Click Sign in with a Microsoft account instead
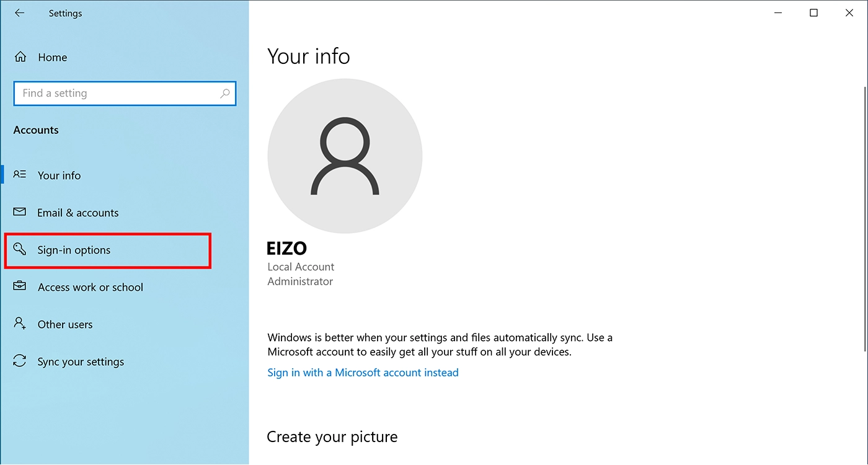Viewport: 868px width, 465px height. [x=363, y=373]
